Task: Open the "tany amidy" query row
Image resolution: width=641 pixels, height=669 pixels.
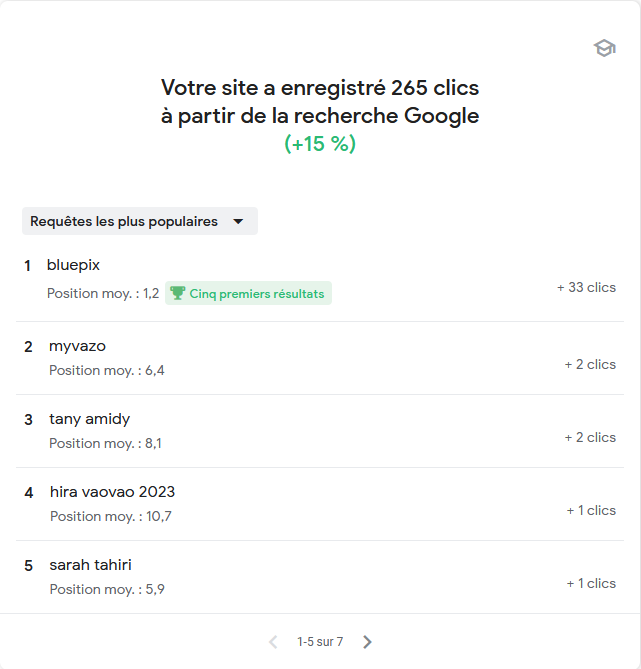Action: (x=89, y=419)
